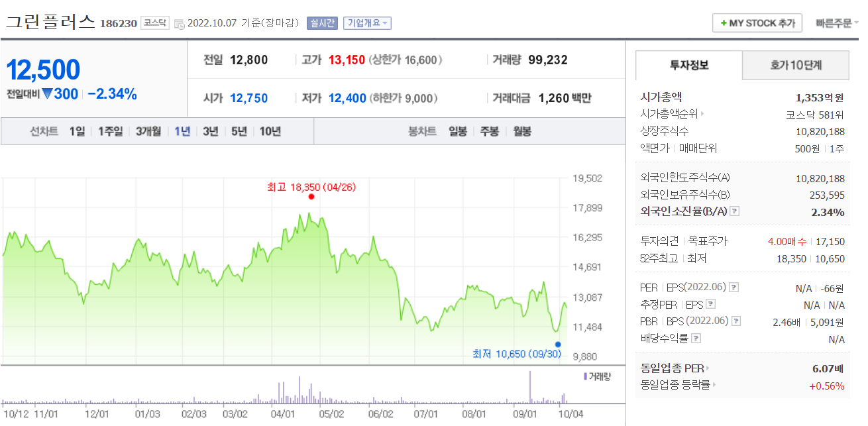
Task: Expand the 기업개요 dropdown
Action: point(368,23)
